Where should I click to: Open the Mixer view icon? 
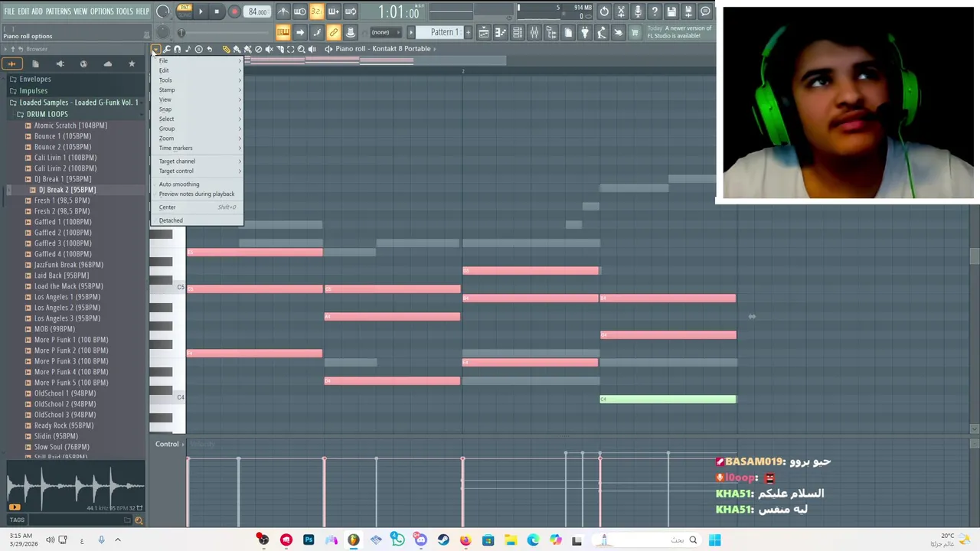point(534,32)
